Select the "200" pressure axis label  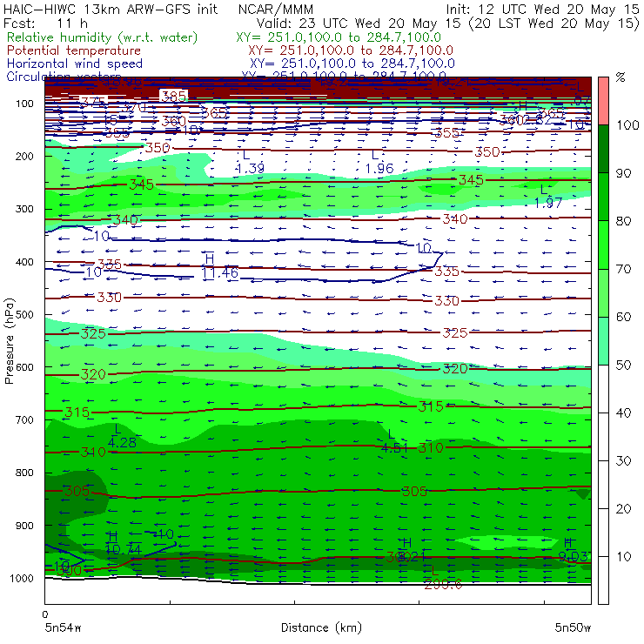[x=24, y=157]
